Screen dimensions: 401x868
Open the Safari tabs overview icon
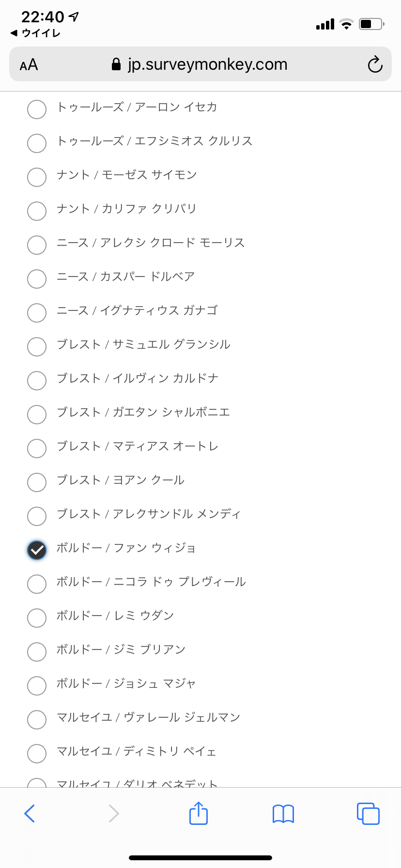tap(368, 813)
